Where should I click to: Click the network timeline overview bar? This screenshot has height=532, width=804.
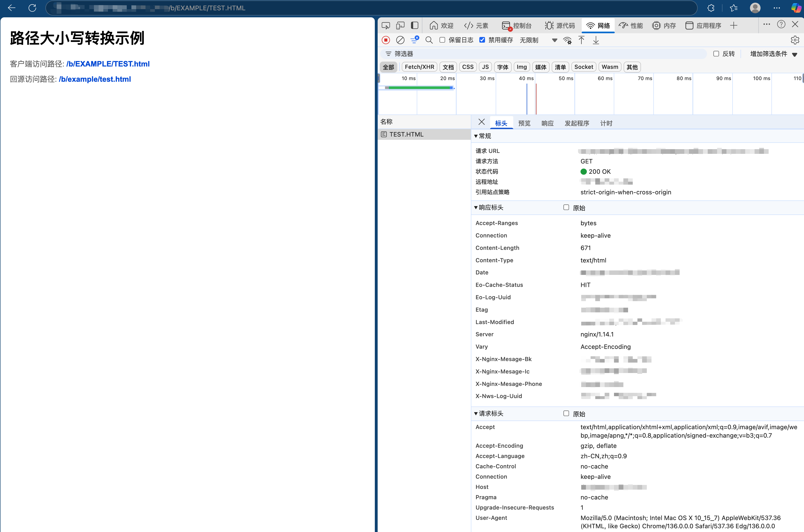[420, 88]
